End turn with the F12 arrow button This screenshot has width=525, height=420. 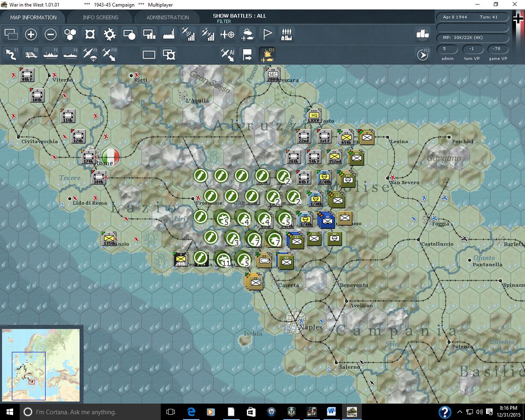coord(423,55)
